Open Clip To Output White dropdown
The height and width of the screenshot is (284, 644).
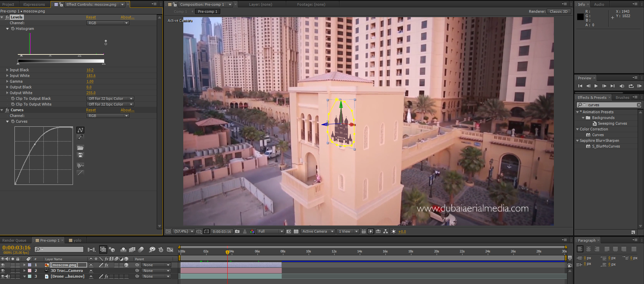110,104
